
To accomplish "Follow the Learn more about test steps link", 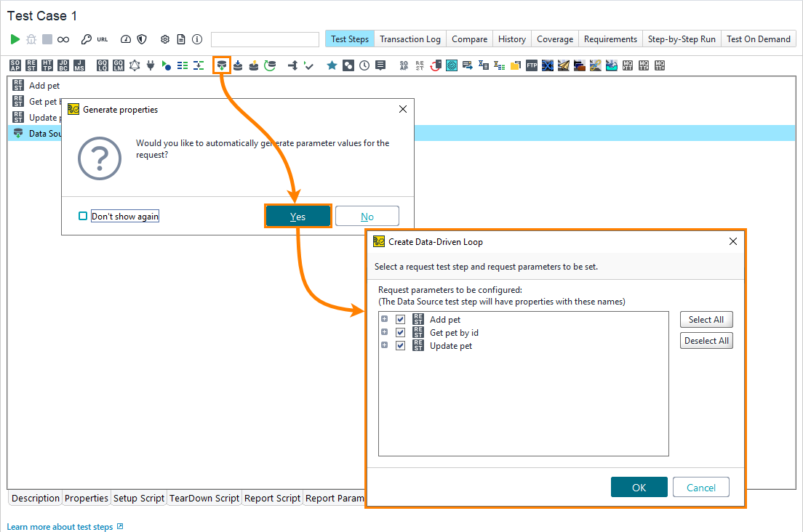I will [59, 525].
